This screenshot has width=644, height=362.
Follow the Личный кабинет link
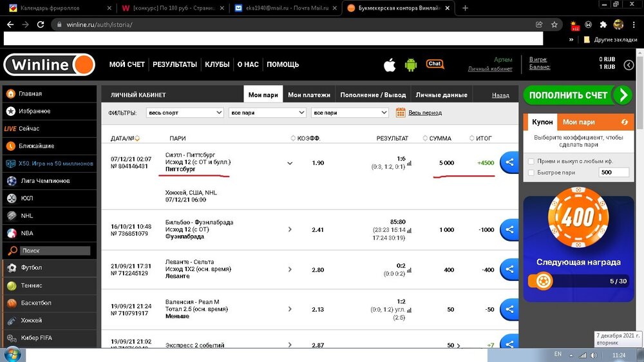[489, 69]
